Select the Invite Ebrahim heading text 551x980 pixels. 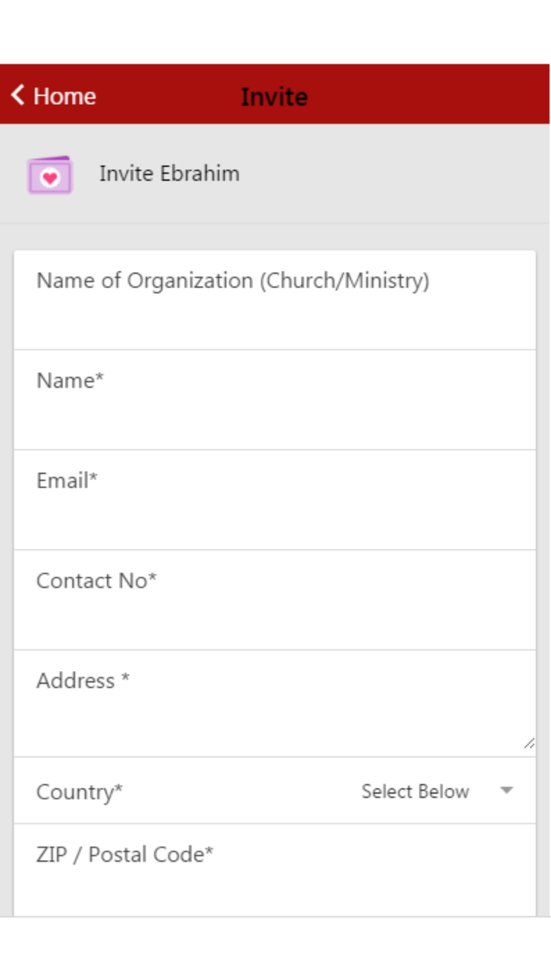(x=169, y=174)
